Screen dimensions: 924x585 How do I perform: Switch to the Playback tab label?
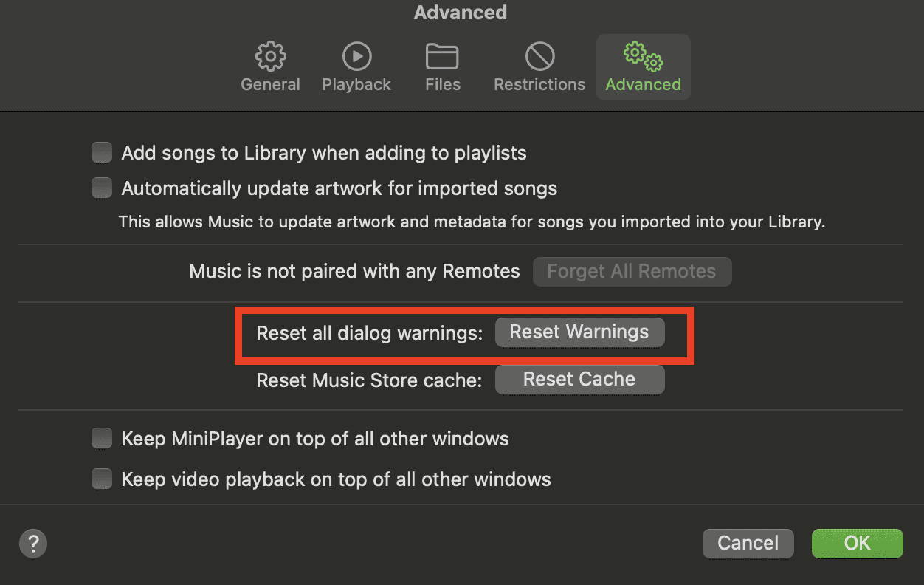(356, 85)
